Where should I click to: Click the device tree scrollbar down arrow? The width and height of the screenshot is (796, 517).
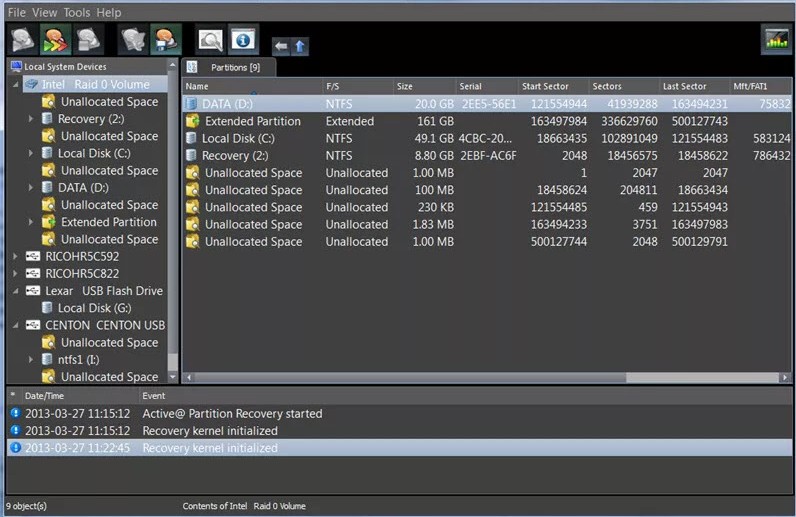(x=173, y=377)
